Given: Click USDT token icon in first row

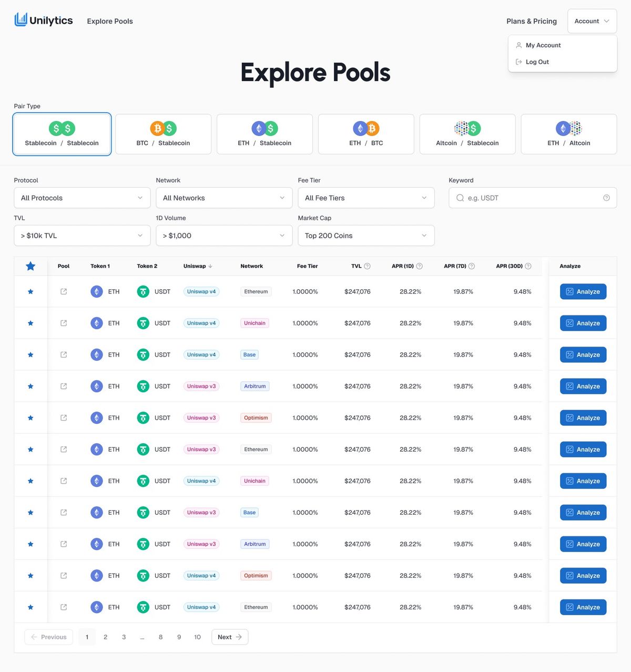Looking at the screenshot, I should (143, 291).
